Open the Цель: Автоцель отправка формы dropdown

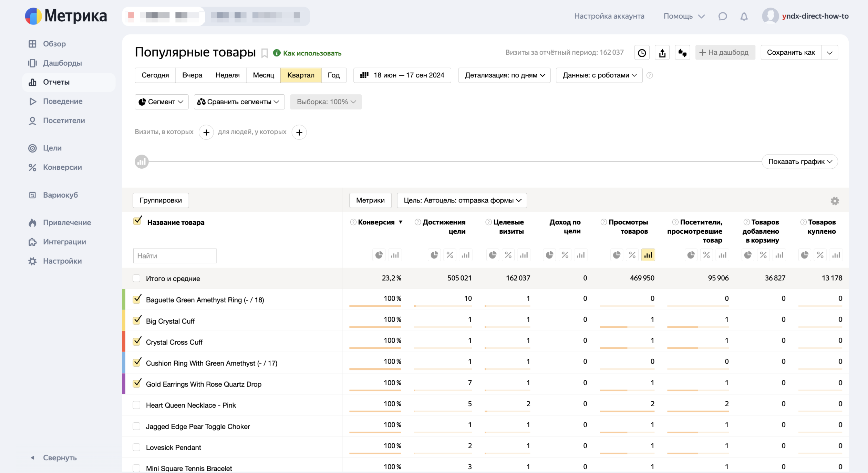[x=462, y=200]
